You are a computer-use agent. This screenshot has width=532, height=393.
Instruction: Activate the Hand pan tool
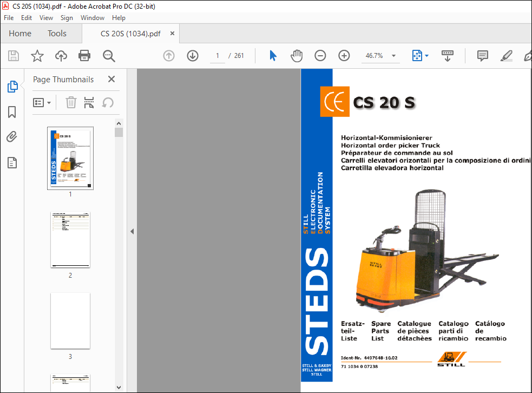coord(297,56)
